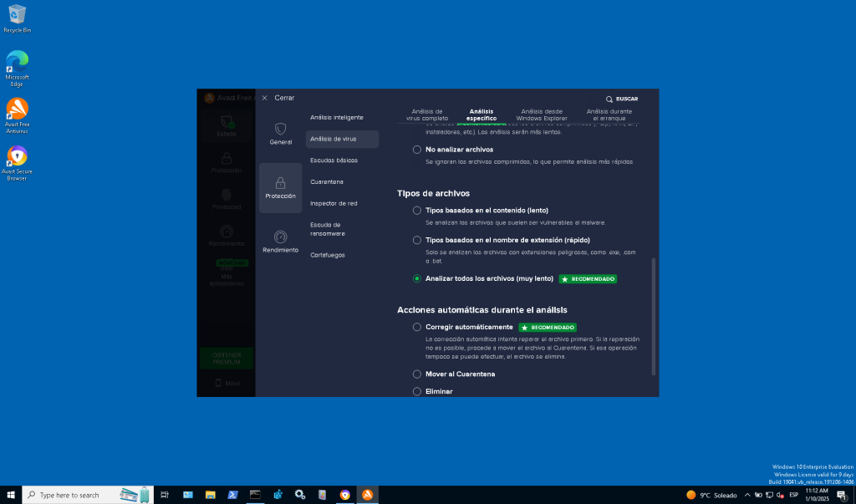Open the Windows Start menu
Screen dimensions: 856x504
pos(11,495)
